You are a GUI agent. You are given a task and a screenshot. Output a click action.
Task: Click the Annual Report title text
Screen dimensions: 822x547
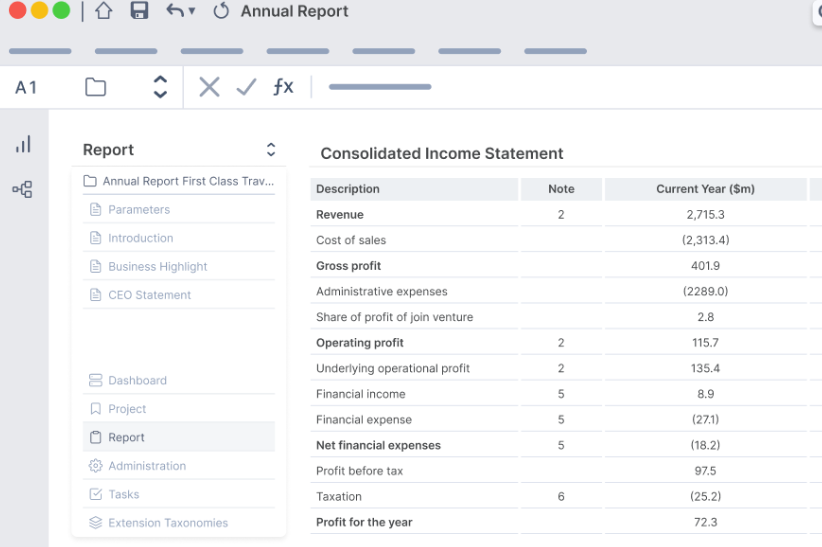[295, 11]
